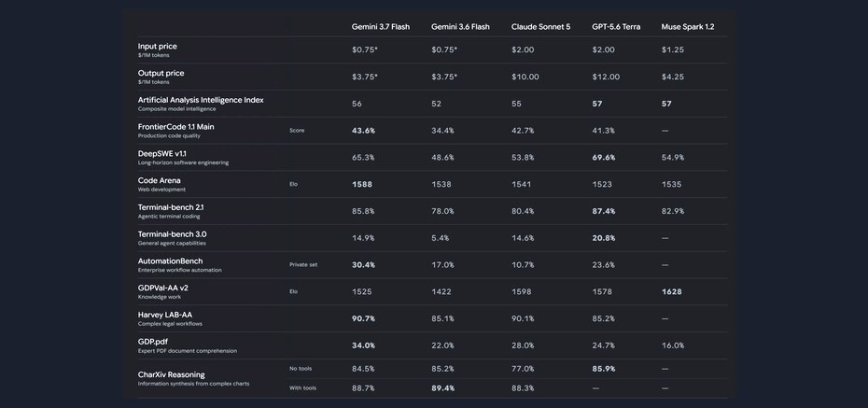Select Gemini 3.6 Flash output price $3.75*

click(x=444, y=77)
